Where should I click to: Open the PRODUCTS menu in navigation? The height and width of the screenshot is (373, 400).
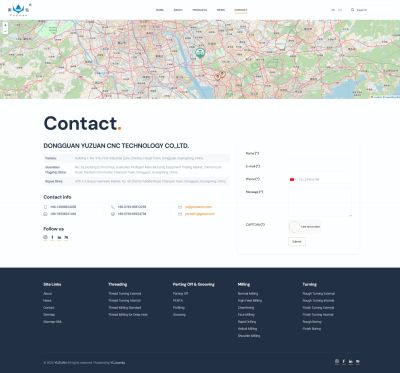click(x=199, y=10)
